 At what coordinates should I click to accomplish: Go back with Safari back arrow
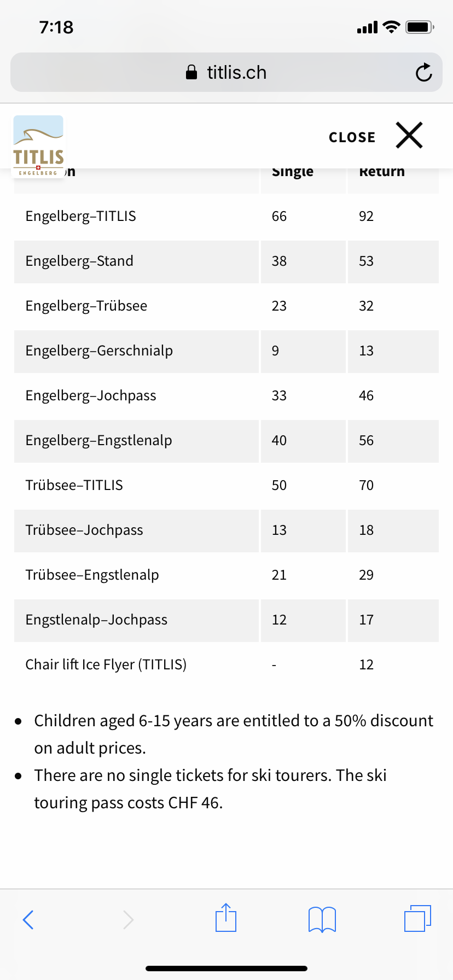click(x=28, y=919)
